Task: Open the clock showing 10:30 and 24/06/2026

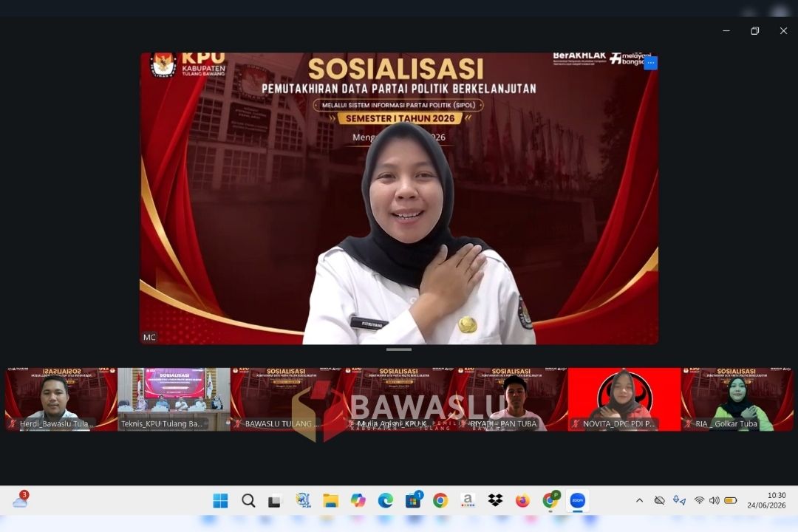Action: tap(766, 500)
